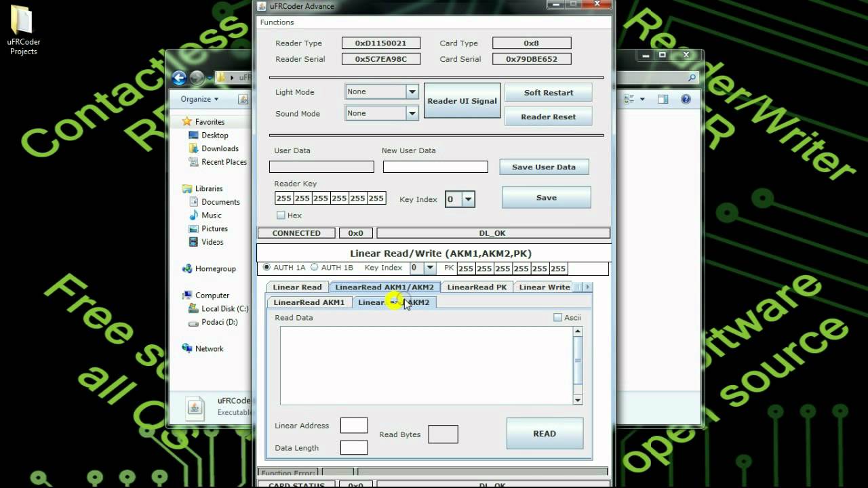Switch to the Linear Read tab
This screenshot has height=488, width=868.
coord(297,287)
